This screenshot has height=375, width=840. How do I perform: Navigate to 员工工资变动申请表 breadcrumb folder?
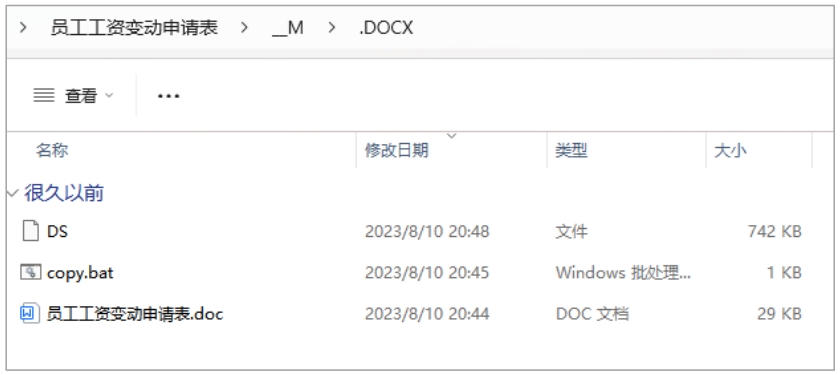[x=134, y=28]
